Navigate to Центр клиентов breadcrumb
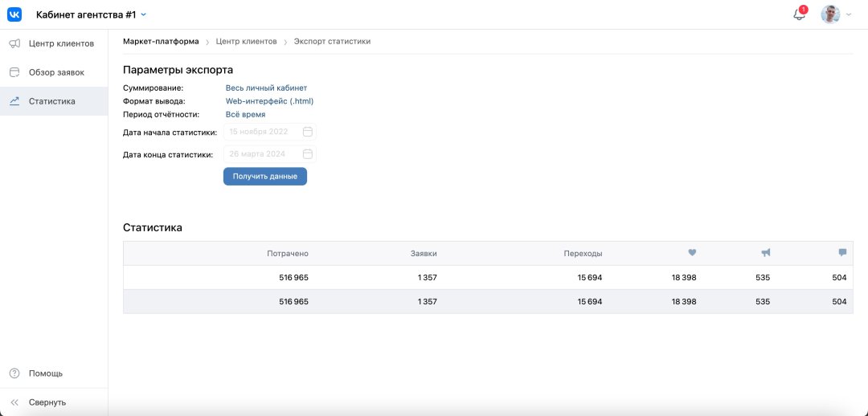868x416 pixels. [x=246, y=41]
